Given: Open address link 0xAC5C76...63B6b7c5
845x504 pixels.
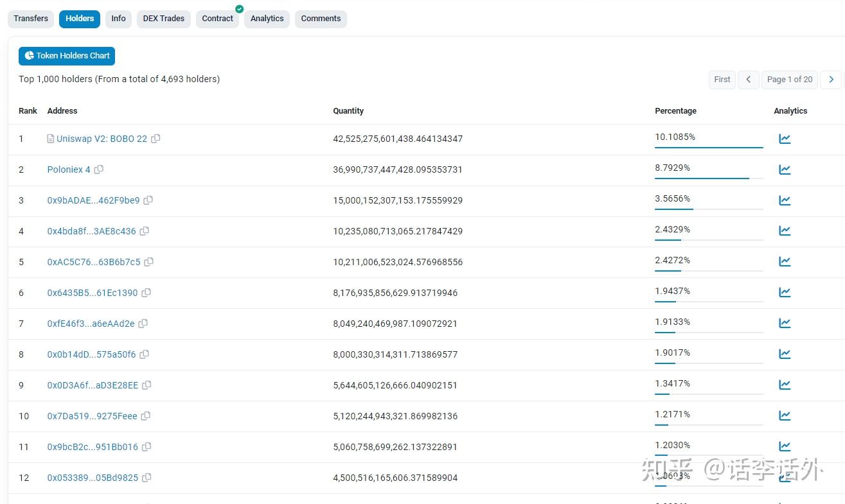Looking at the screenshot, I should [x=94, y=262].
